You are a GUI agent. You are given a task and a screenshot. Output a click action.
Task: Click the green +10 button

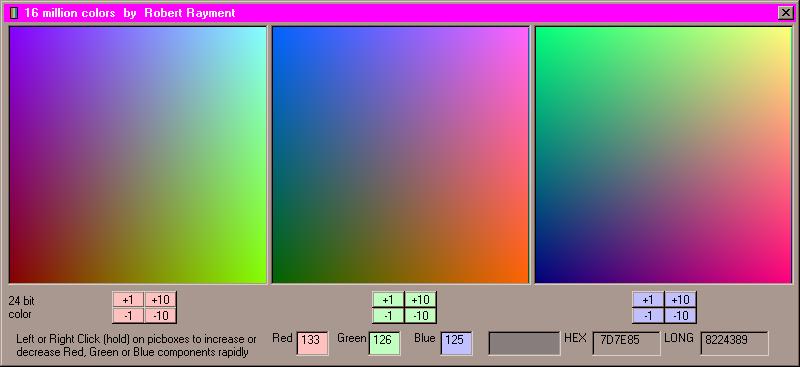pyautogui.click(x=420, y=300)
